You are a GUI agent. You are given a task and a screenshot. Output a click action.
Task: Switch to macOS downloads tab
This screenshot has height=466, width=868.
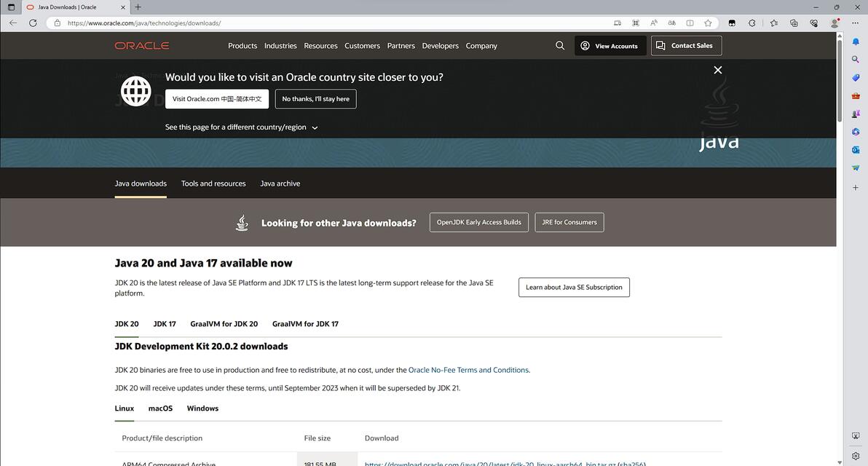pyautogui.click(x=160, y=408)
